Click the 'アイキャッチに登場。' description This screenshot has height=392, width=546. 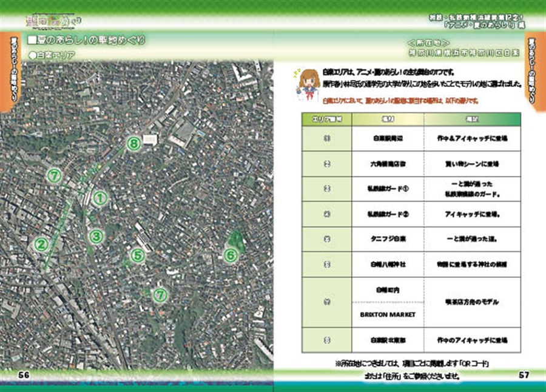(x=472, y=214)
